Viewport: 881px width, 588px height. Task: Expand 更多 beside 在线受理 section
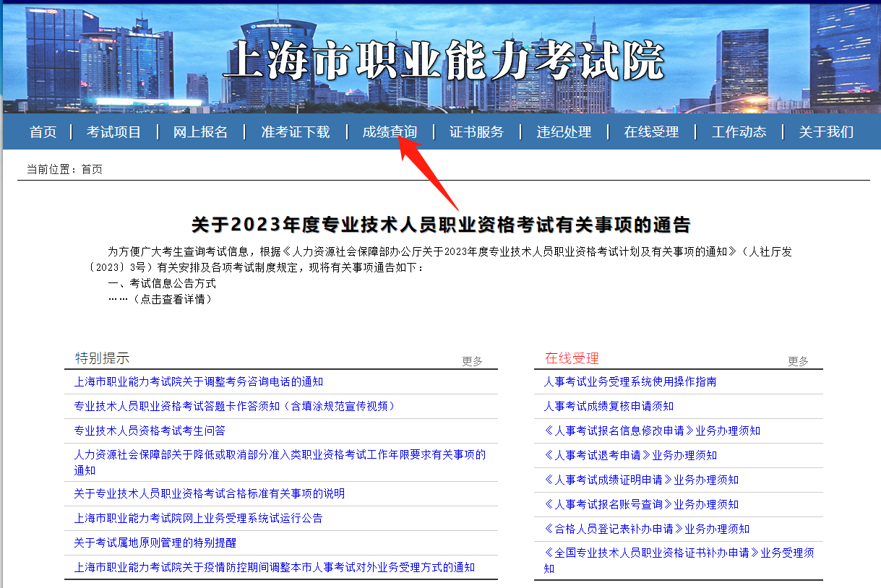click(798, 361)
